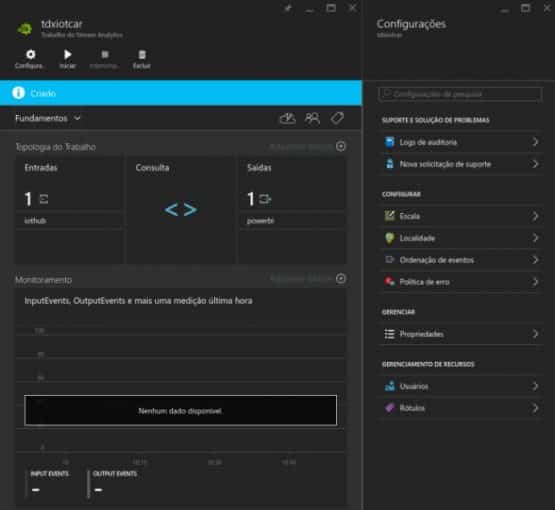Collapse the Fundamentos section chevron
This screenshot has height=510, width=555.
tap(78, 118)
